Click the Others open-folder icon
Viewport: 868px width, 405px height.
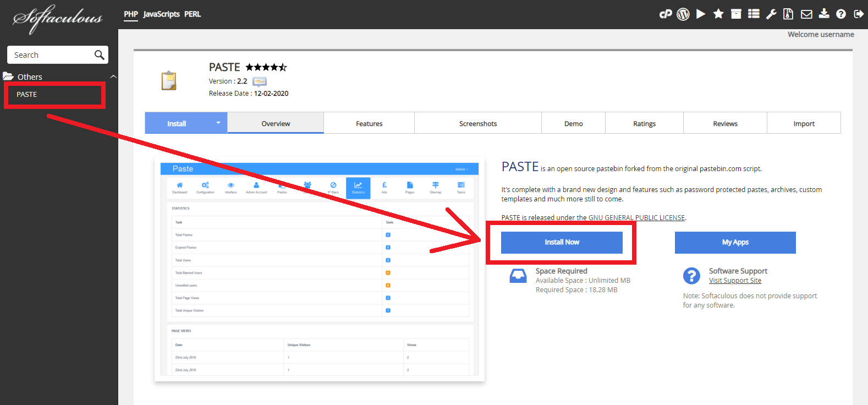8,76
